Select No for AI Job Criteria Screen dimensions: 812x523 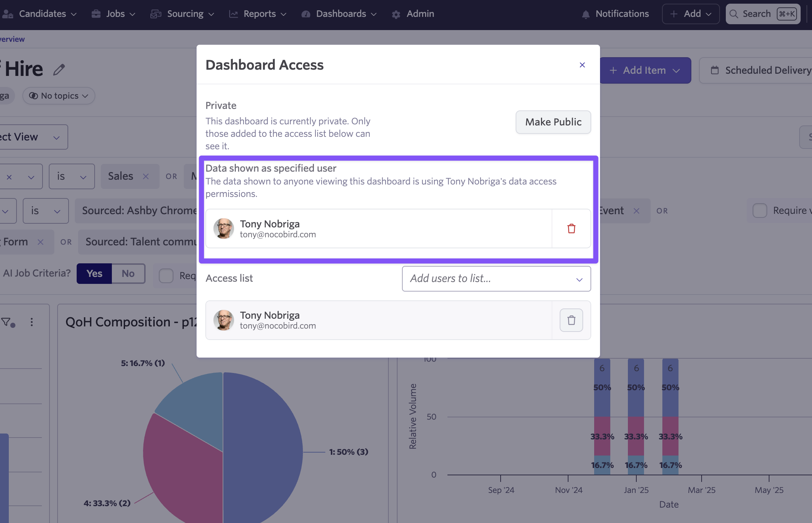[x=128, y=274]
